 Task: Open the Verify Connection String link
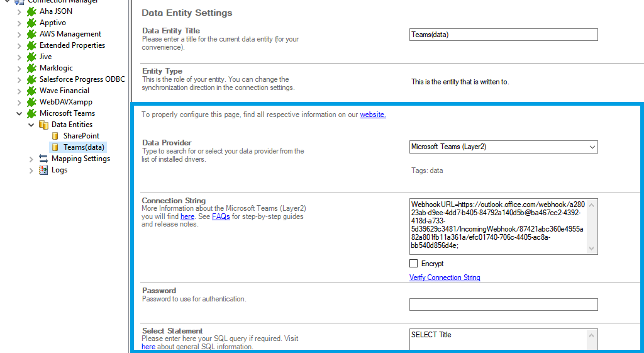[445, 277]
